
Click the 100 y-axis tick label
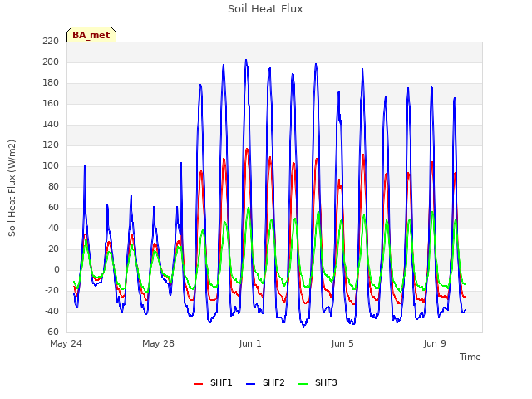(x=51, y=166)
